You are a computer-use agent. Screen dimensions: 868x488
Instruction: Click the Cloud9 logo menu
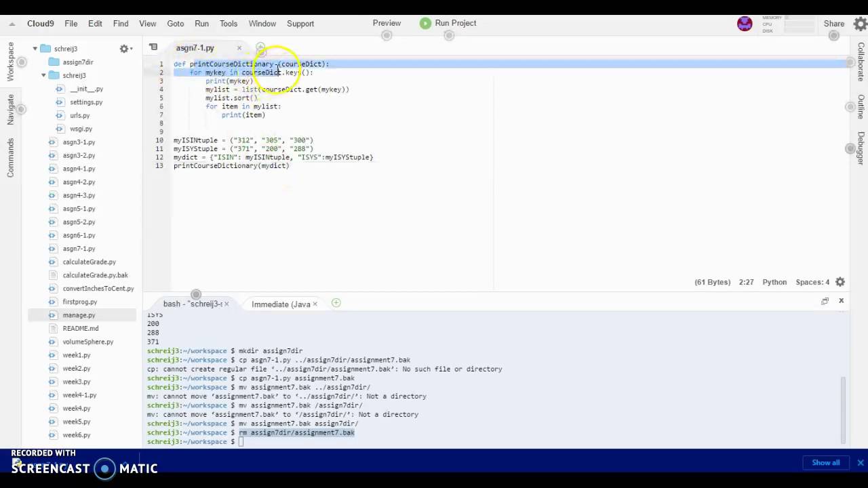[41, 24]
